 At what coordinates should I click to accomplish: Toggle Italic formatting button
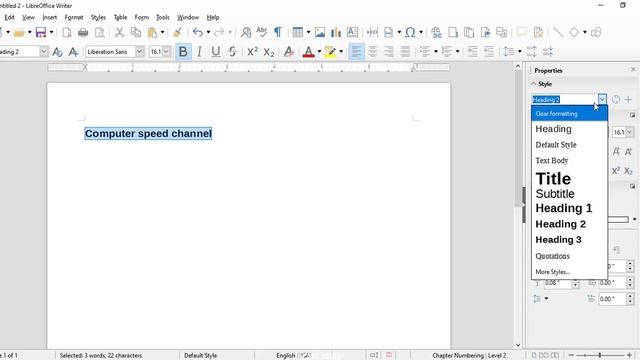(x=199, y=52)
